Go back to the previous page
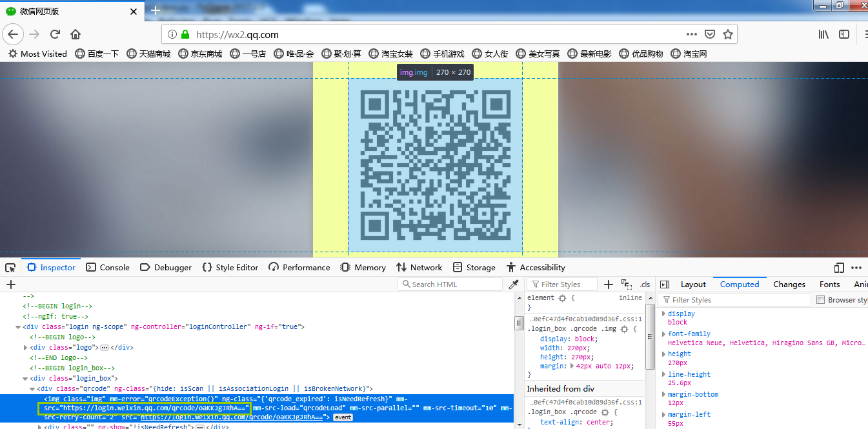The width and height of the screenshot is (868, 429). [x=13, y=34]
